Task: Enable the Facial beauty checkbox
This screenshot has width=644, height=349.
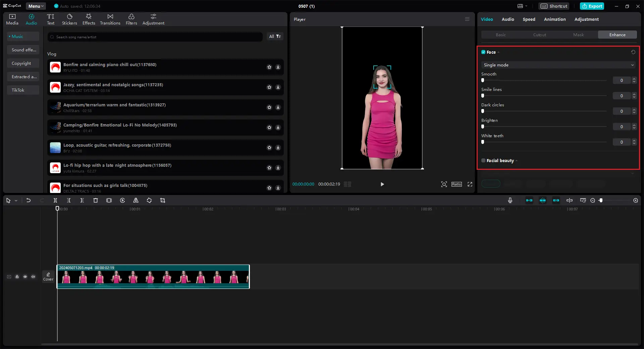Action: tap(483, 160)
